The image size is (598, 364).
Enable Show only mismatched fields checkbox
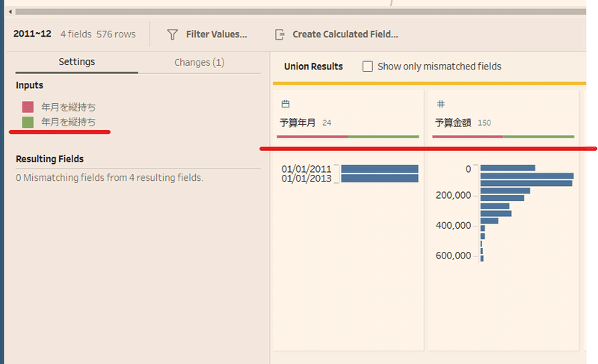[367, 67]
